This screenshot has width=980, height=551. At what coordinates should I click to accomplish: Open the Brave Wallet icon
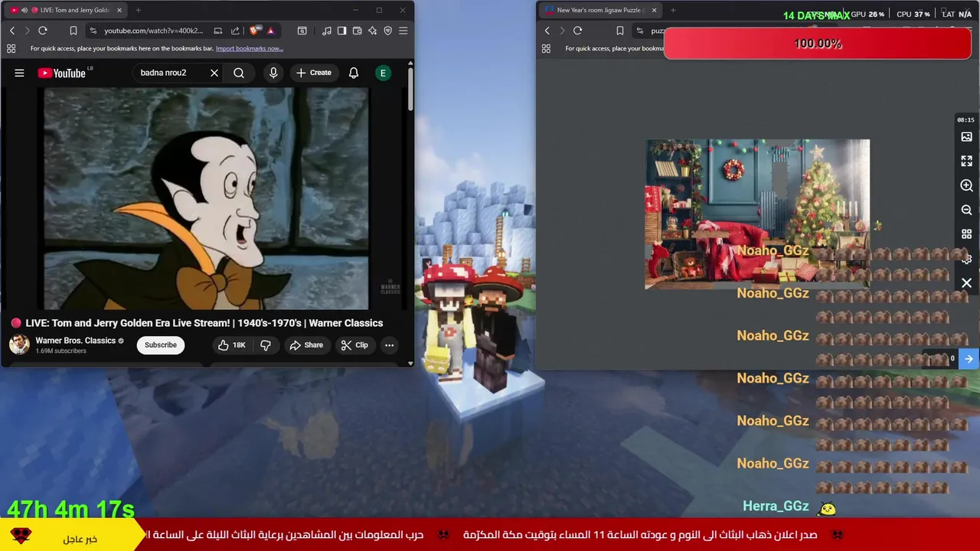[x=357, y=31]
